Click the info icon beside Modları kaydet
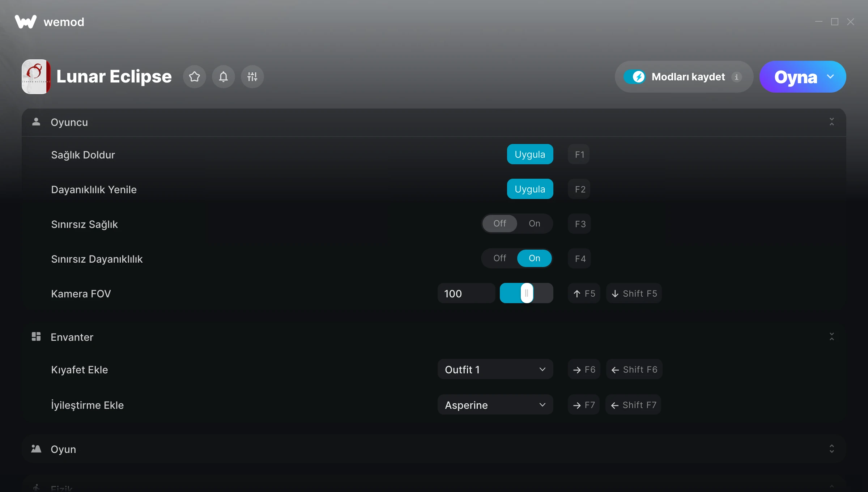The image size is (868, 492). click(x=736, y=77)
